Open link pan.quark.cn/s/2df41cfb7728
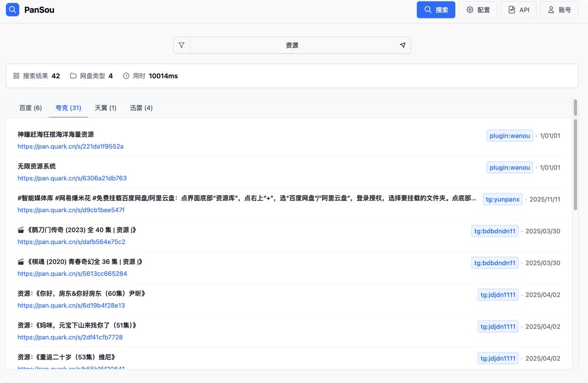This screenshot has width=588, height=383. click(x=70, y=337)
